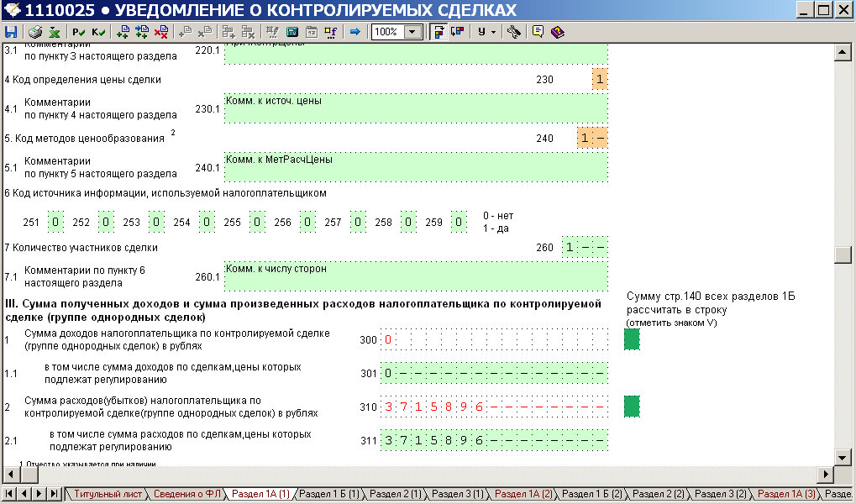Screen dimensions: 856x504
Task: Open the calendar icon in the toolbar
Action: click(x=311, y=32)
